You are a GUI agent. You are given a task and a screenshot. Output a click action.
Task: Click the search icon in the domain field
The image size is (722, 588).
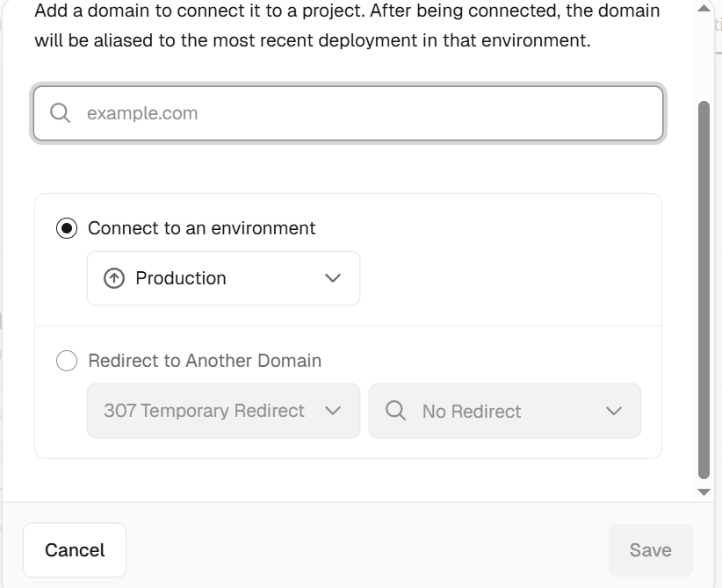tap(60, 113)
